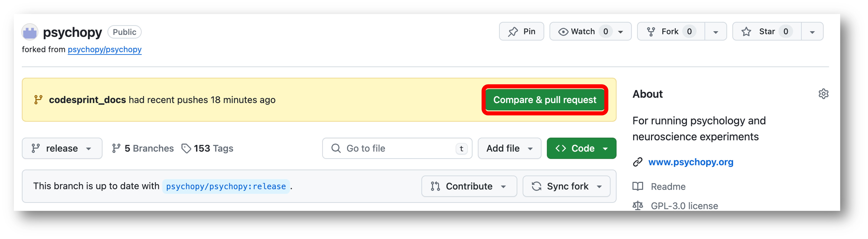
Task: Click the tag icon for 153 Tags
Action: click(186, 149)
